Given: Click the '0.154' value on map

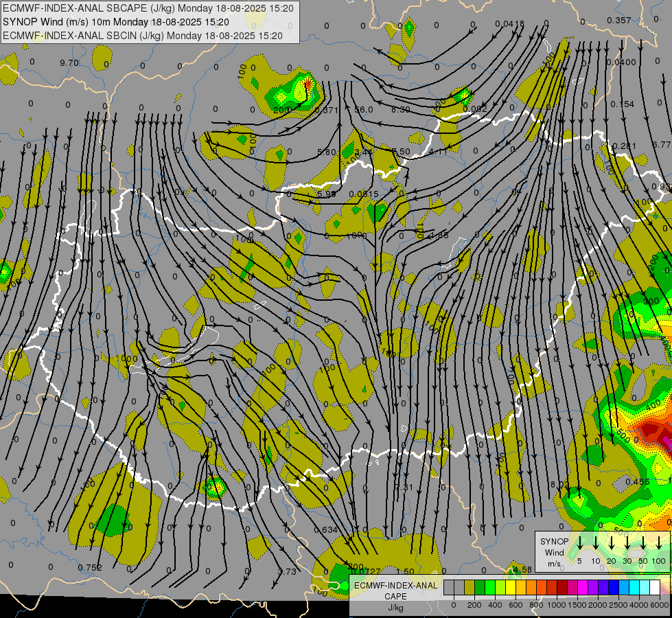Looking at the screenshot, I should click(x=622, y=104).
